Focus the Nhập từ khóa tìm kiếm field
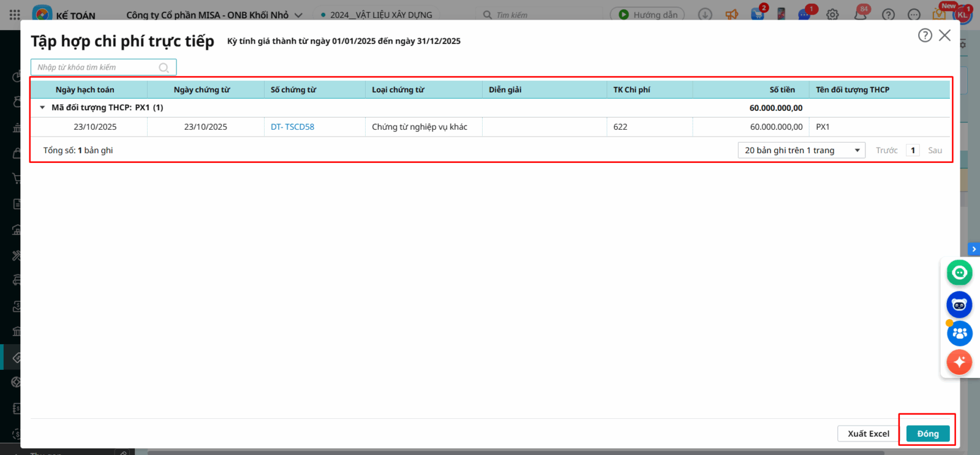 95,67
